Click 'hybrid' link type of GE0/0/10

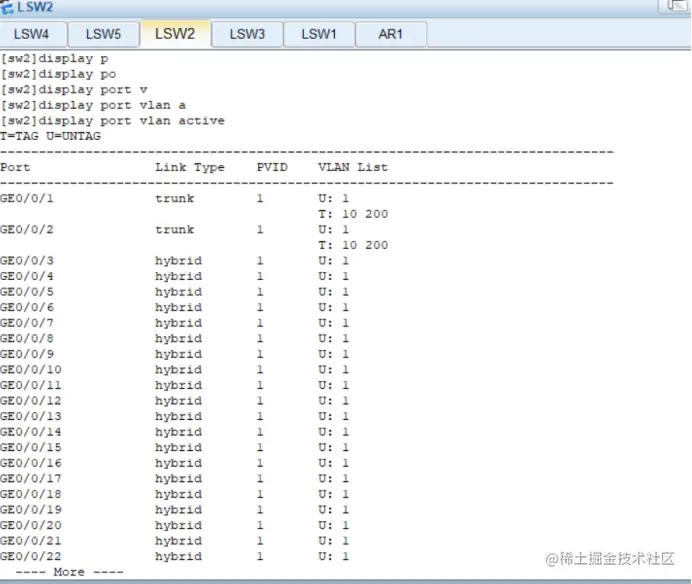tap(178, 370)
